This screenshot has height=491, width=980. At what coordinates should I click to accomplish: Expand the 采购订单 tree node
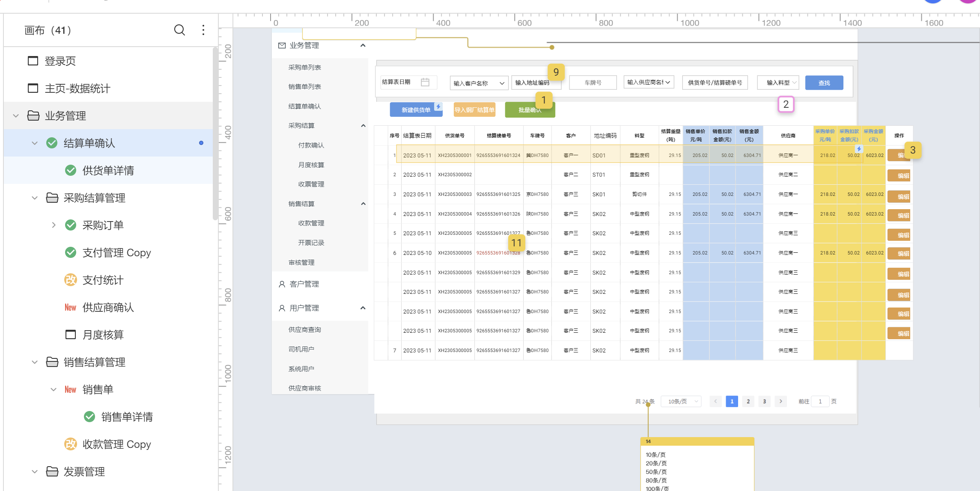click(x=54, y=225)
